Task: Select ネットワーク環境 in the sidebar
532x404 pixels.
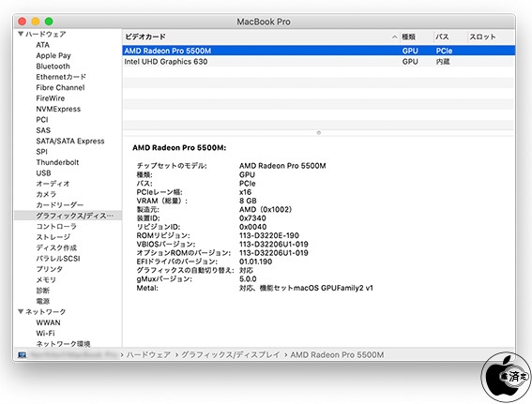Action: click(63, 344)
